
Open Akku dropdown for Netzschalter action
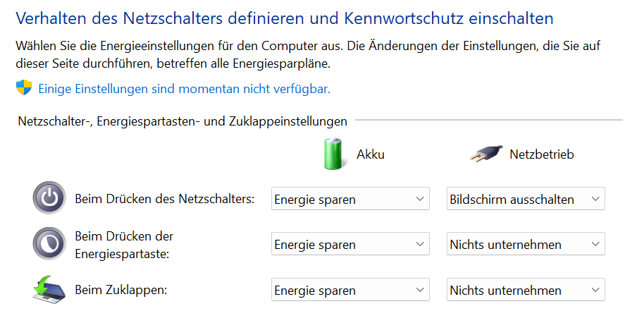350,200
